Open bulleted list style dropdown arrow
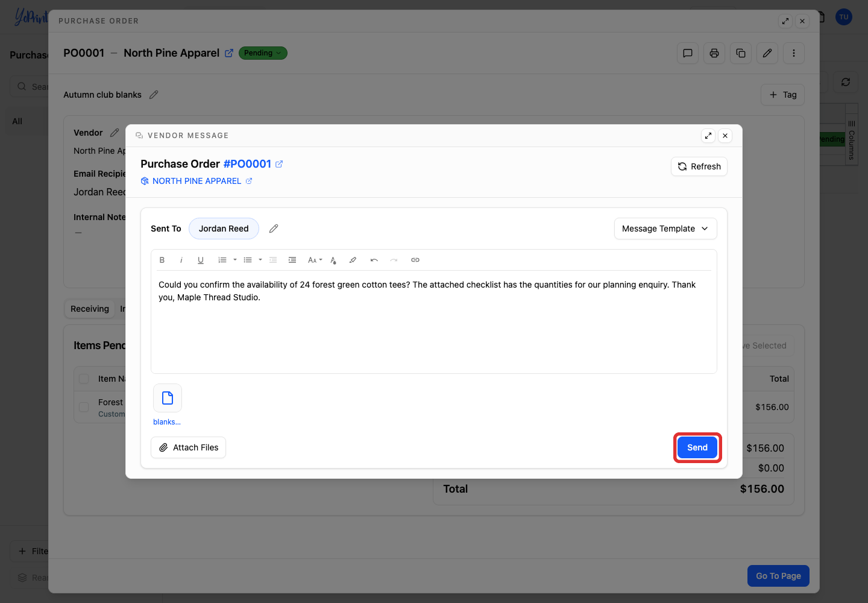Image resolution: width=868 pixels, height=603 pixels. [x=260, y=260]
